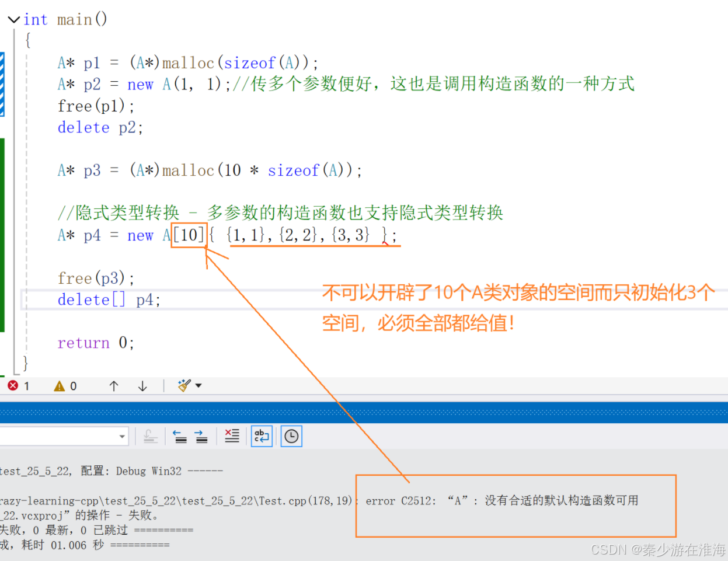Toggle word wrap in Output window
The height and width of the screenshot is (561, 728).
click(262, 436)
